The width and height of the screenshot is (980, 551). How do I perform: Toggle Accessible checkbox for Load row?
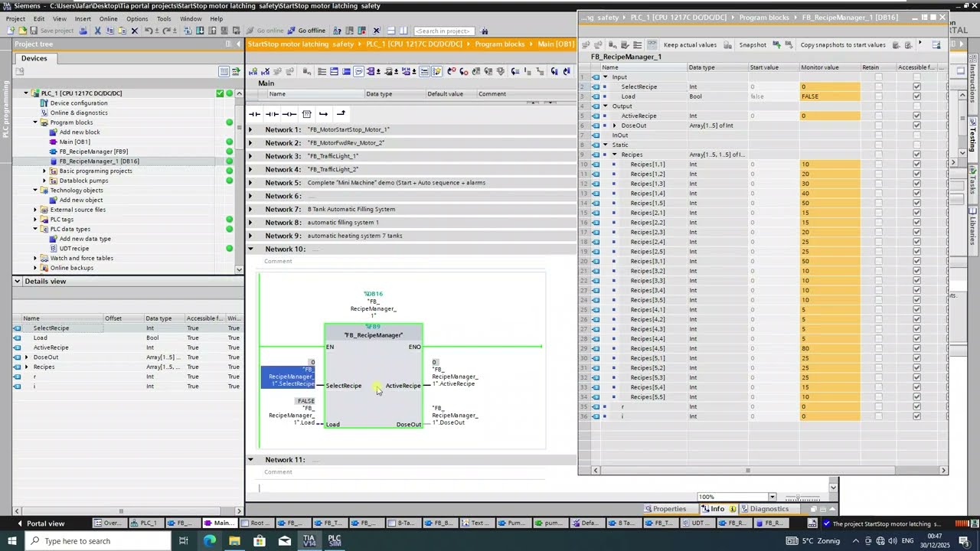tap(916, 96)
